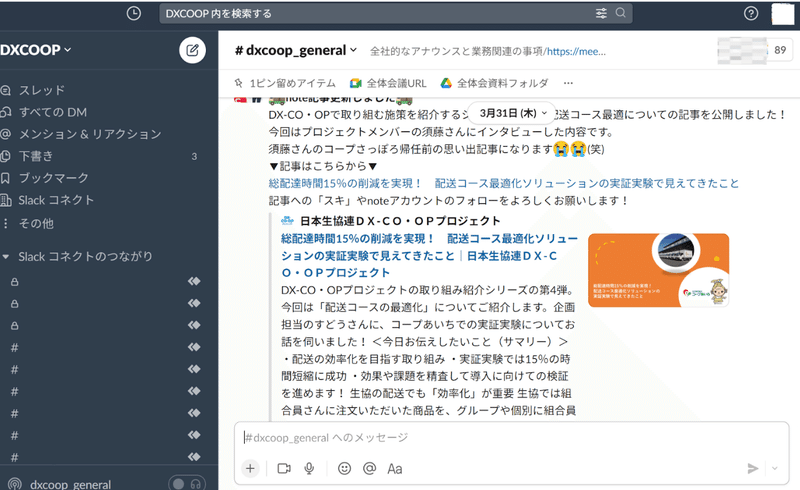The width and height of the screenshot is (800, 490).
Task: Open the orange article preview thumbnail
Action: (658, 270)
